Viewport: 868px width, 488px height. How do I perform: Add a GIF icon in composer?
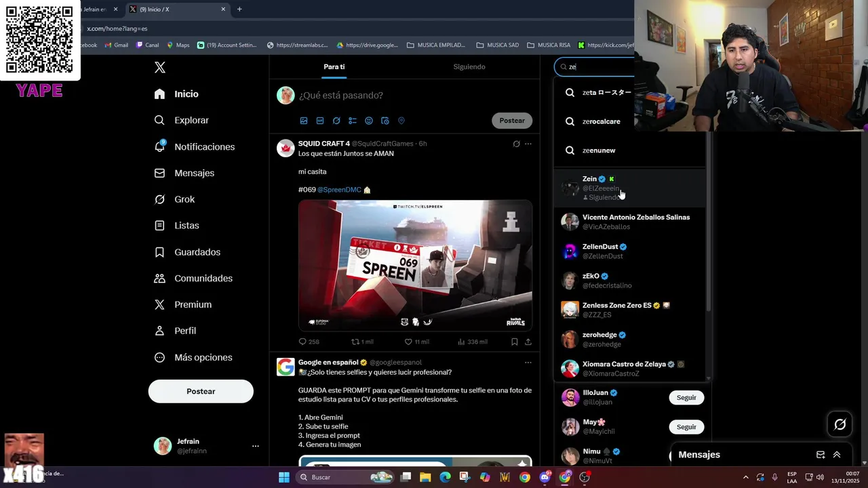point(320,121)
